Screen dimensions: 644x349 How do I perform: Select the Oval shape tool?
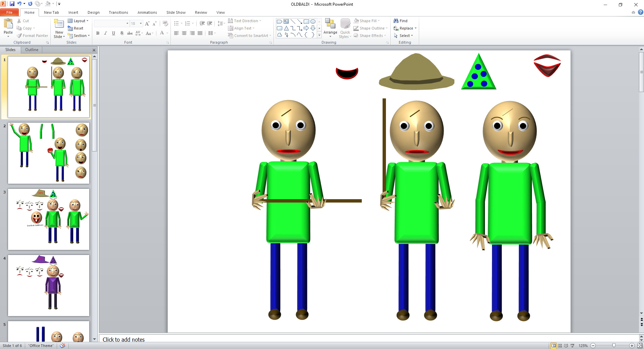pos(313,21)
